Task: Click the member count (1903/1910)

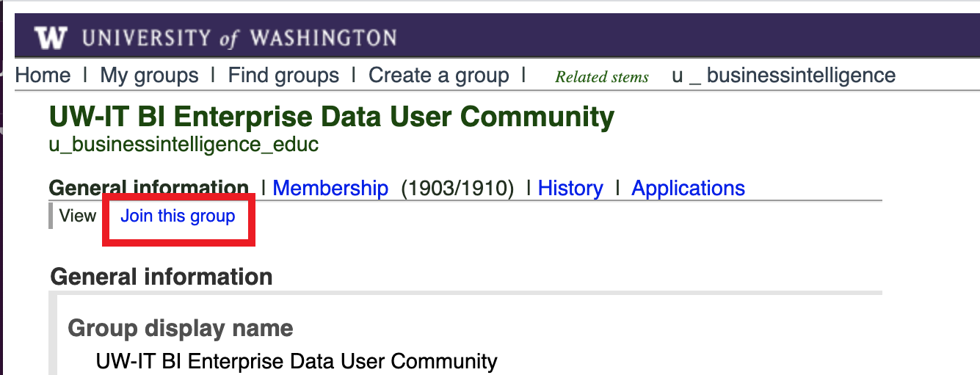Action: click(457, 189)
